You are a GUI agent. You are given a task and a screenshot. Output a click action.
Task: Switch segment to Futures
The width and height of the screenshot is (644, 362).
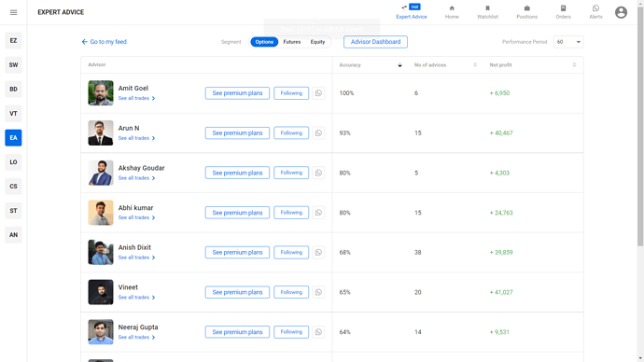(x=292, y=42)
